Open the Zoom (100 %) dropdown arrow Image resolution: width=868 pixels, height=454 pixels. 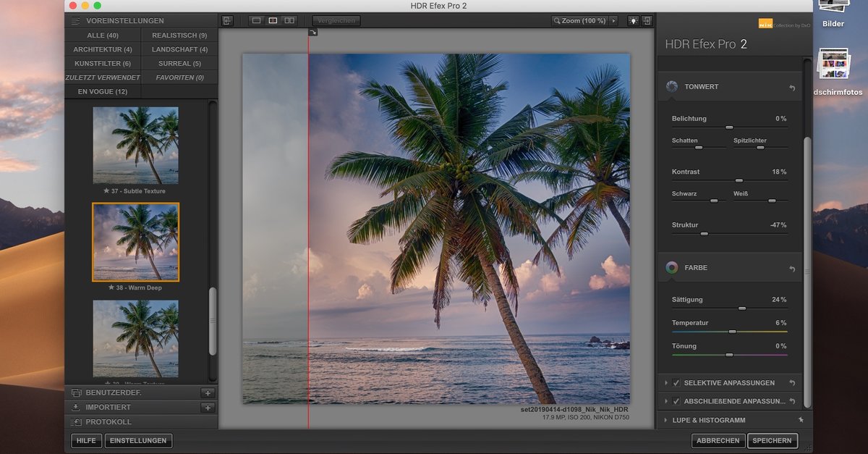point(613,21)
